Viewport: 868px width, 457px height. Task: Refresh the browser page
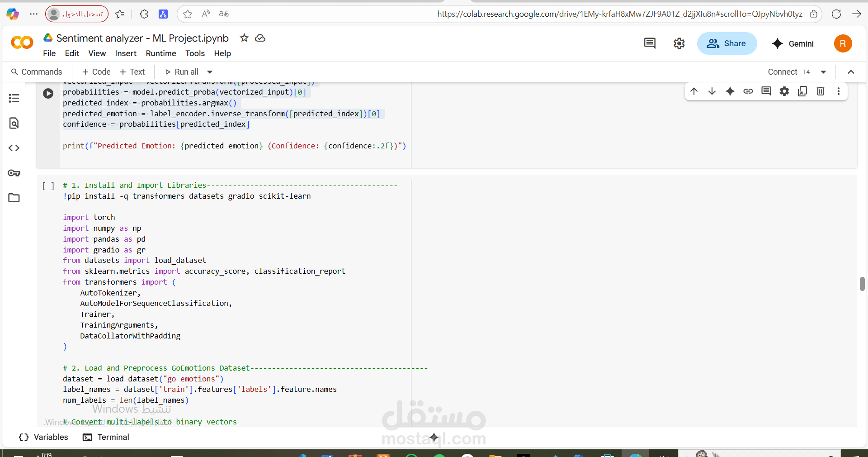point(836,14)
